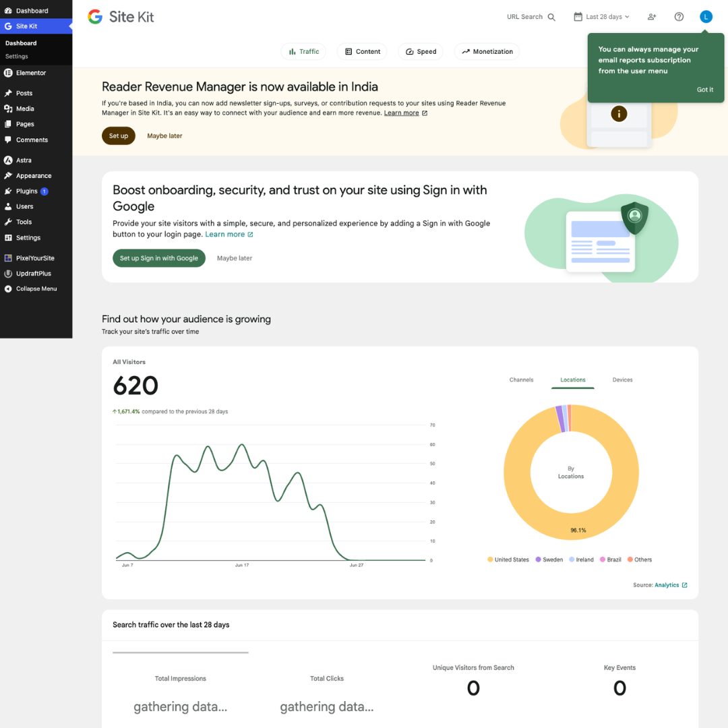Viewport: 728px width, 728px height.
Task: Switch chart to Devices tab
Action: point(623,380)
